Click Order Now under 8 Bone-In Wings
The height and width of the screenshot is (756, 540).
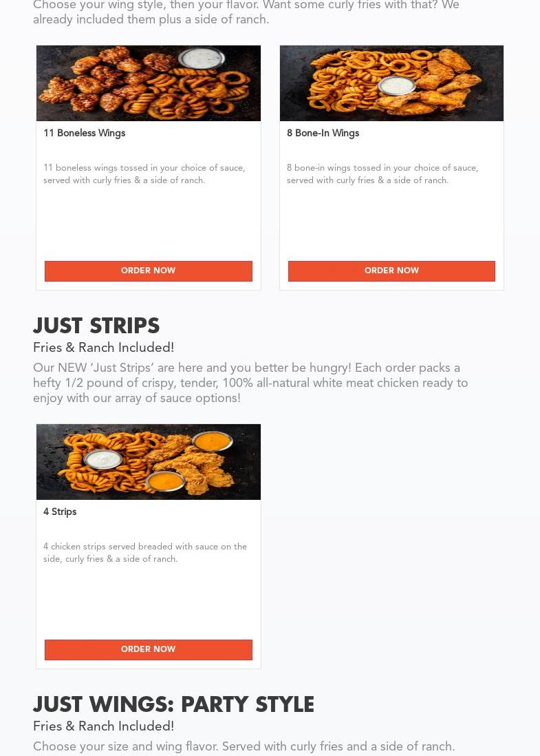(391, 271)
